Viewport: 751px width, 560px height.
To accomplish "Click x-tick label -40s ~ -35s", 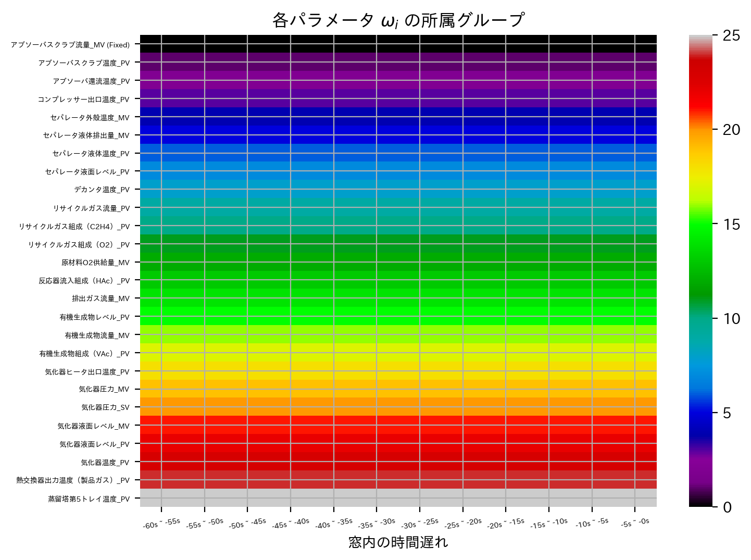I will (334, 524).
